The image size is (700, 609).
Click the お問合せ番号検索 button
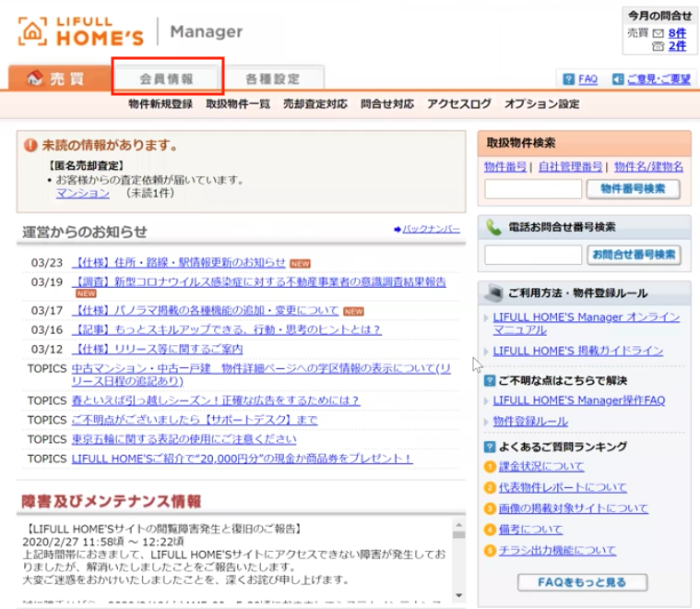[x=634, y=255]
